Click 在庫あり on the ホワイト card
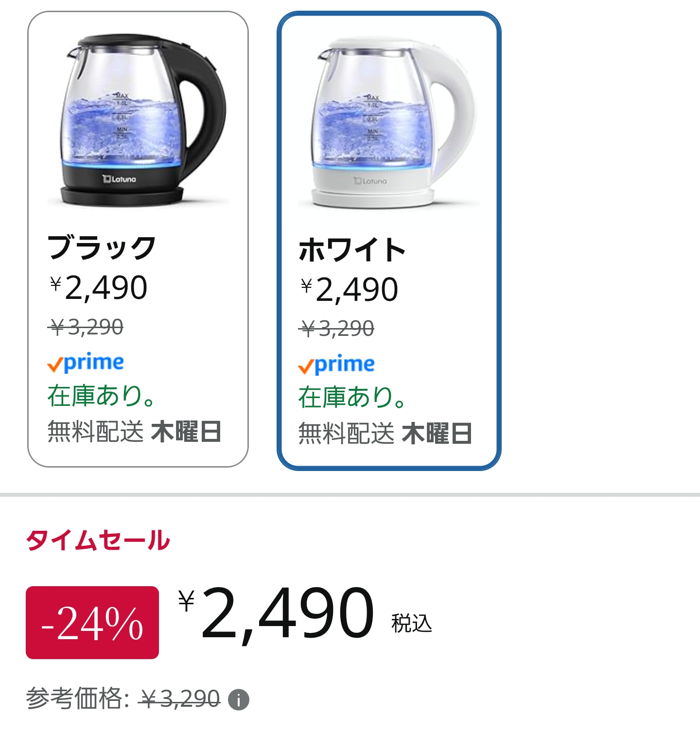The height and width of the screenshot is (750, 700). click(x=352, y=398)
